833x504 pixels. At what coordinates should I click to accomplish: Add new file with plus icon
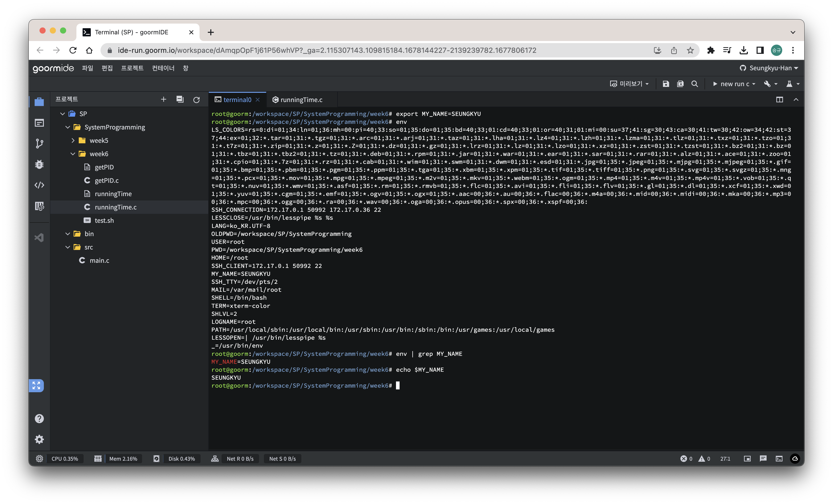tap(164, 99)
